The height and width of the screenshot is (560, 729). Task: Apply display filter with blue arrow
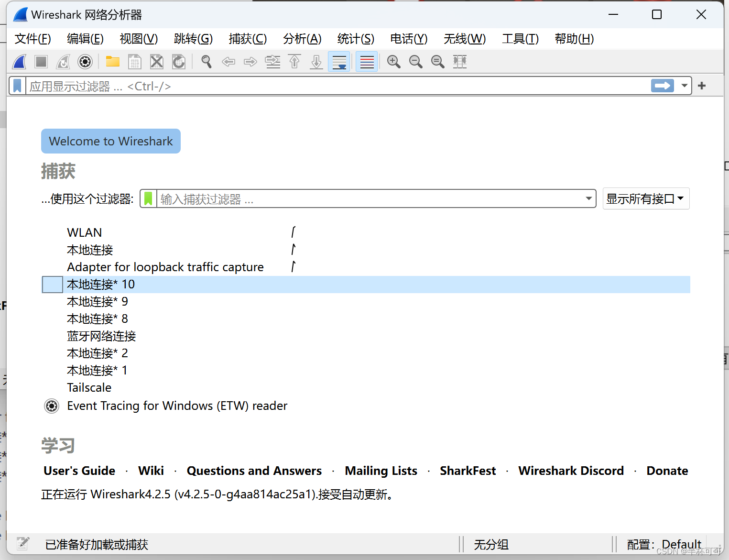pyautogui.click(x=663, y=86)
